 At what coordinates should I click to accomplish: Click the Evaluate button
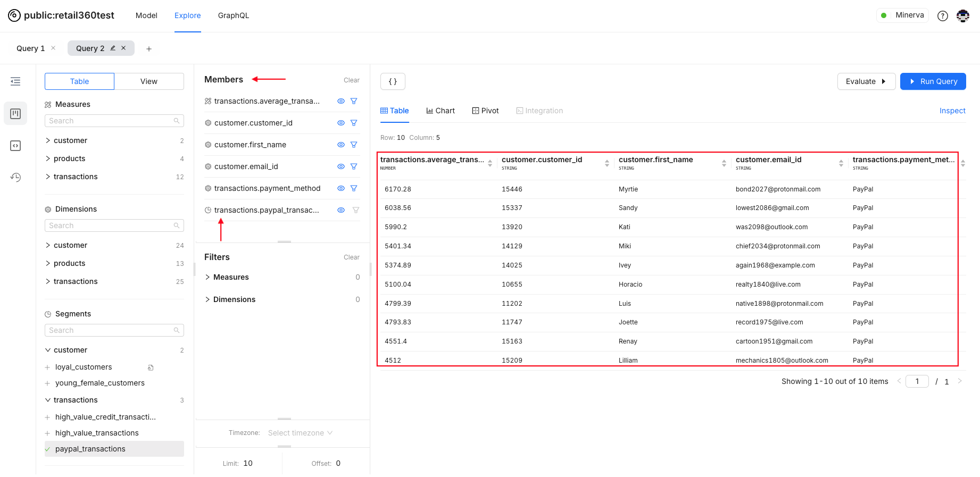(x=866, y=81)
